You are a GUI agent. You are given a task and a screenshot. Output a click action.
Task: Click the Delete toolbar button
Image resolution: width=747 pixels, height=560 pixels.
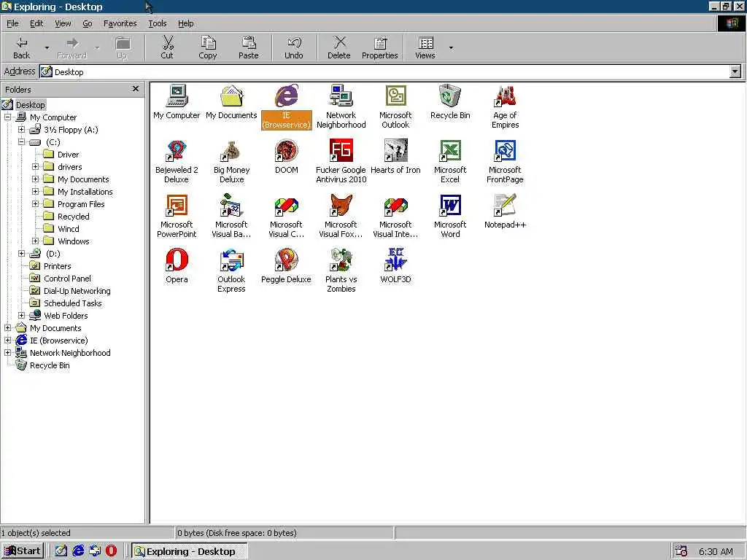coord(339,47)
